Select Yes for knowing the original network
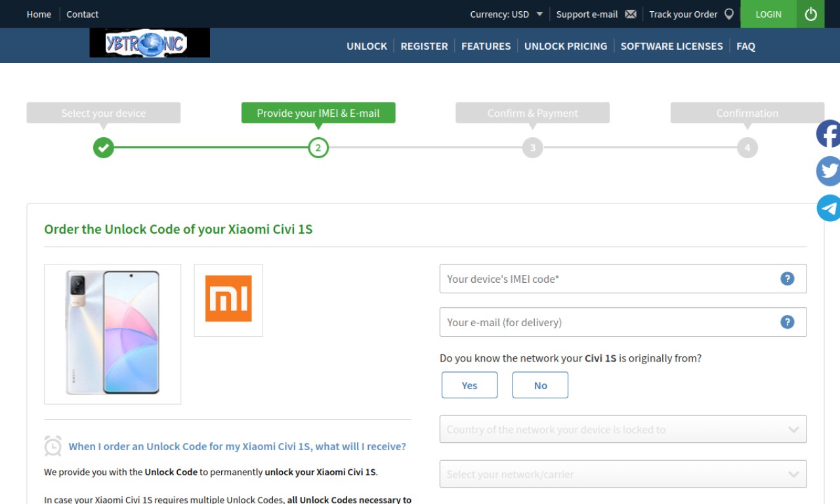 pyautogui.click(x=469, y=385)
